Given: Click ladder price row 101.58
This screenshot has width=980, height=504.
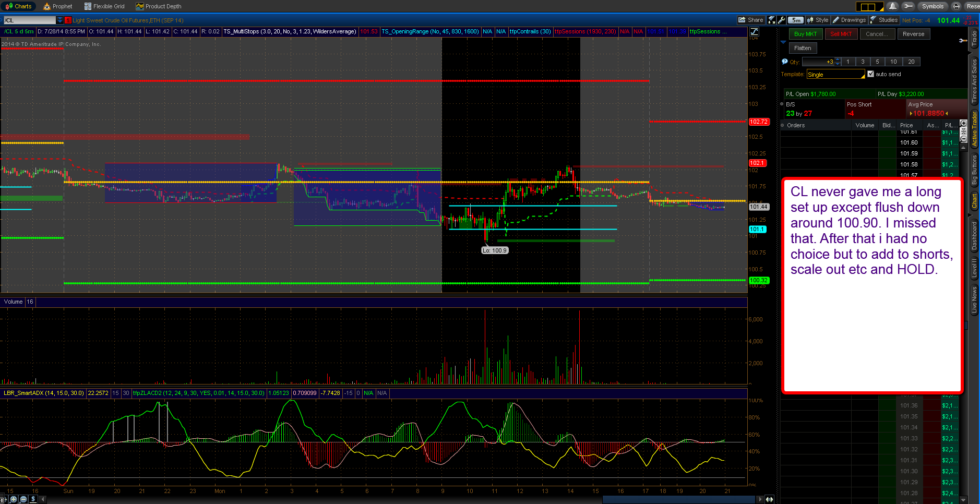Looking at the screenshot, I should [869, 164].
